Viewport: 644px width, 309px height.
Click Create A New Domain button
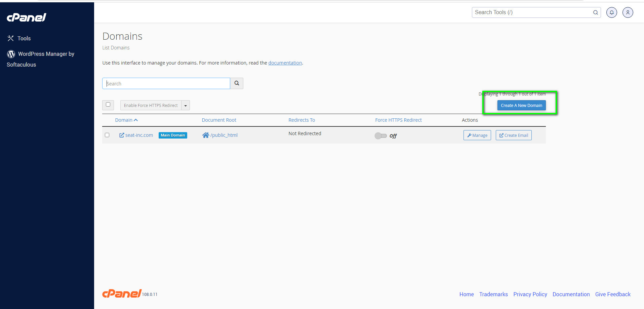[521, 106]
